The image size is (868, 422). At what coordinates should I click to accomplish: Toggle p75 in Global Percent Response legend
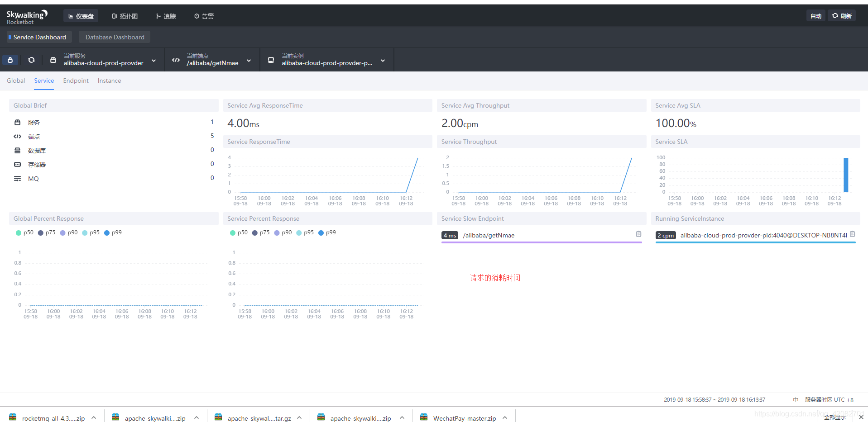pos(47,232)
